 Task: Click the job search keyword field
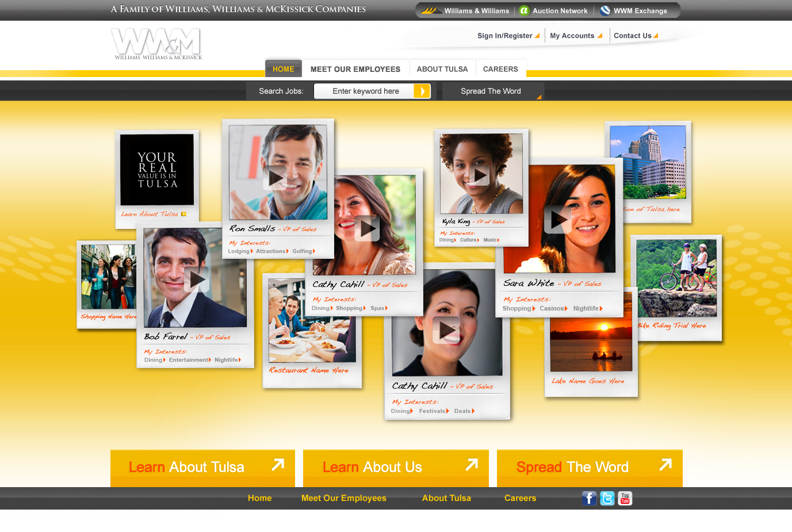click(x=364, y=91)
